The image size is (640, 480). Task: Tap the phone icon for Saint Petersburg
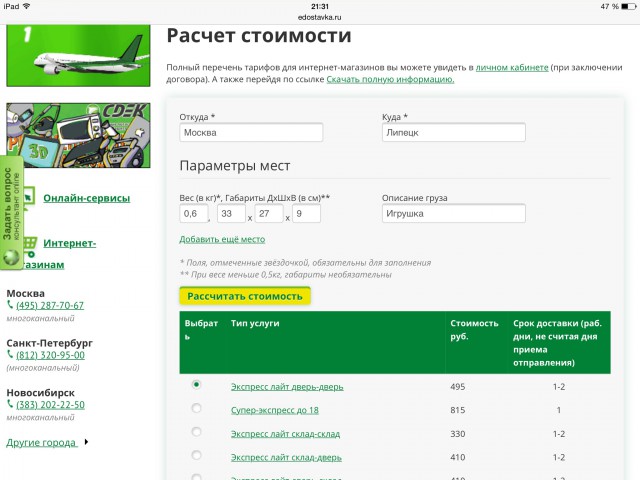(x=11, y=354)
